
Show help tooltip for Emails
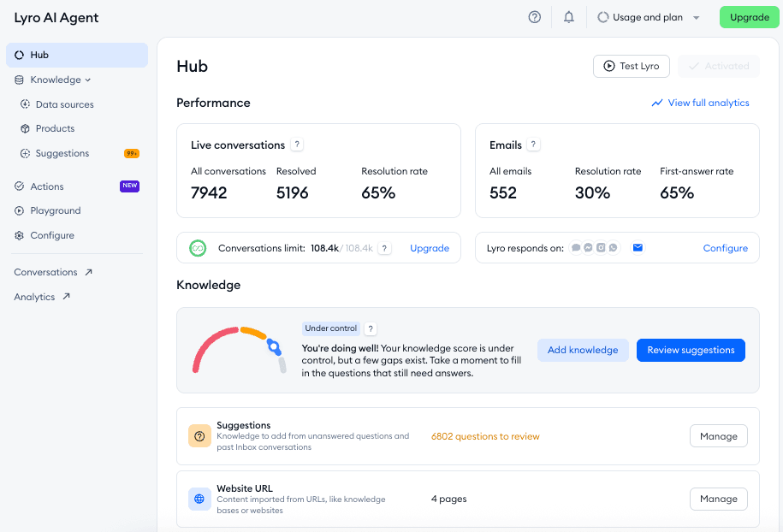[533, 145]
